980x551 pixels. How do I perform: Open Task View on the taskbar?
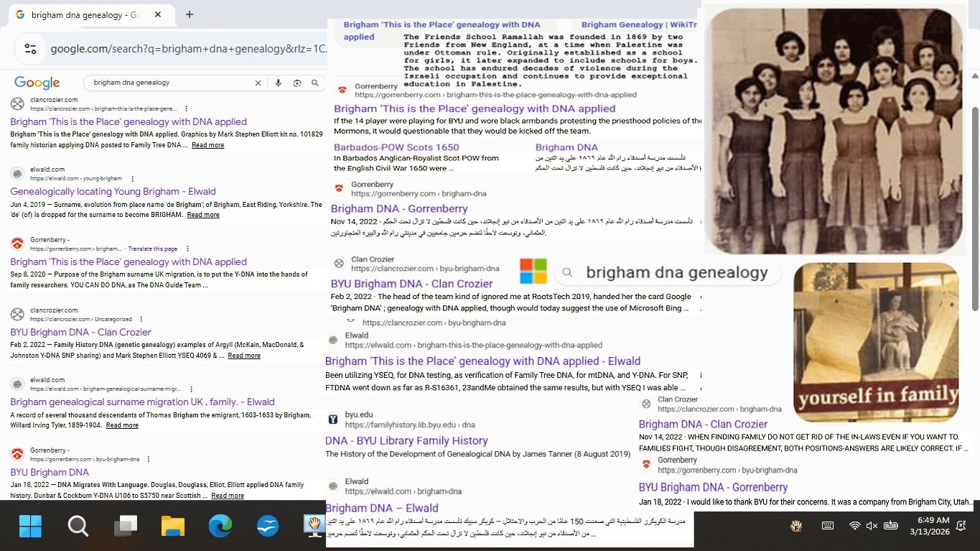[x=126, y=526]
